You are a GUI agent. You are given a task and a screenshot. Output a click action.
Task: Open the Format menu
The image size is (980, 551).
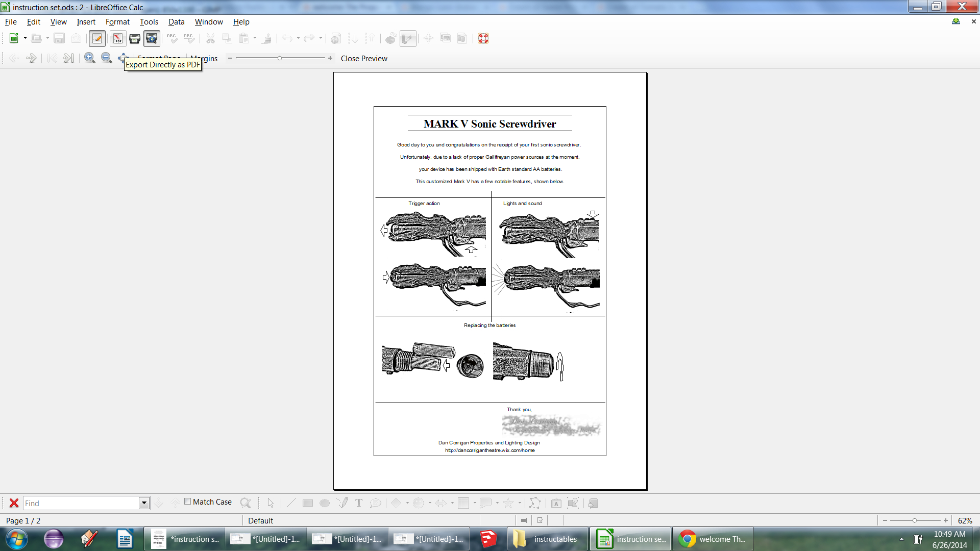tap(117, 22)
